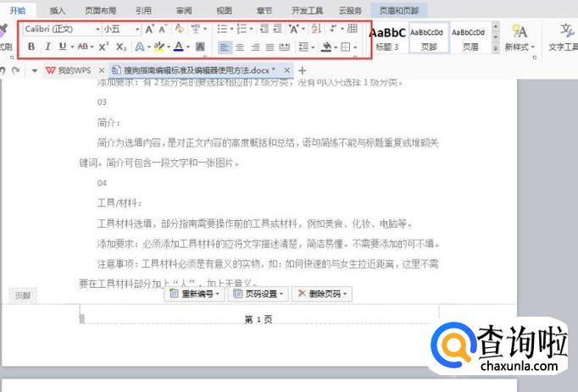
Task: Toggle align left paragraph button
Action: 225,47
